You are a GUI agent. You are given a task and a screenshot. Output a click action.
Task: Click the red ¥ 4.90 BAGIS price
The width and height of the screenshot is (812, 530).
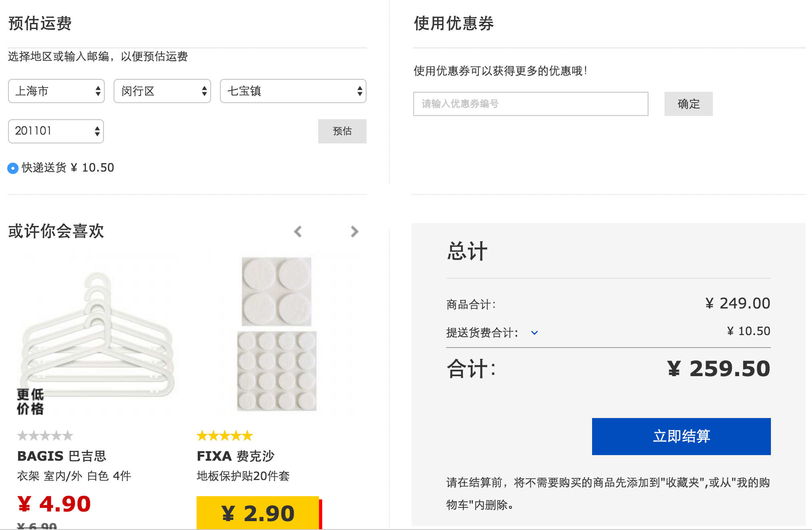tap(54, 504)
